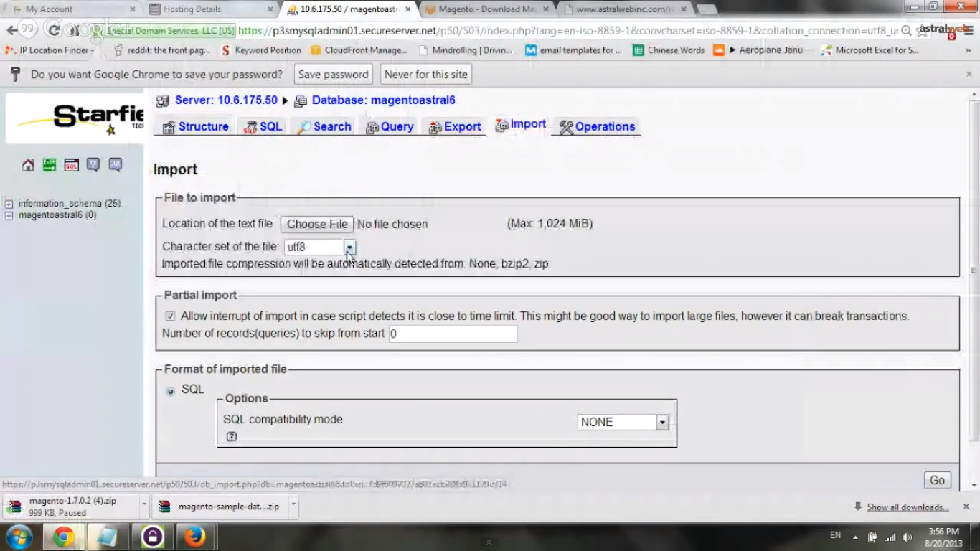
Task: Open dropdown for magento-sample-dat...zip download
Action: (x=293, y=505)
